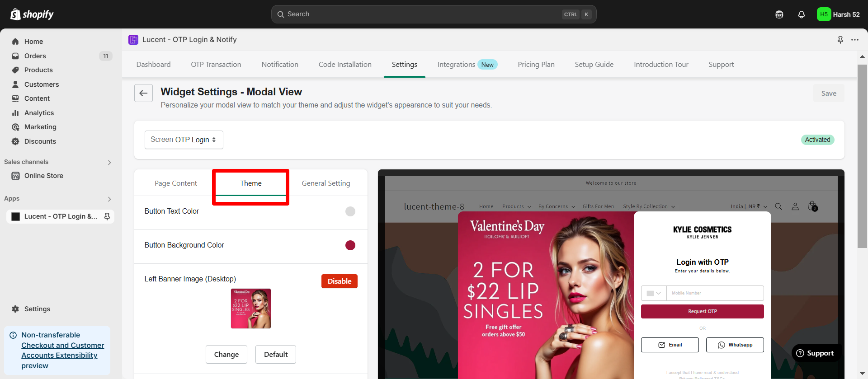Choose the Email login option
This screenshot has height=379, width=868.
click(670, 345)
